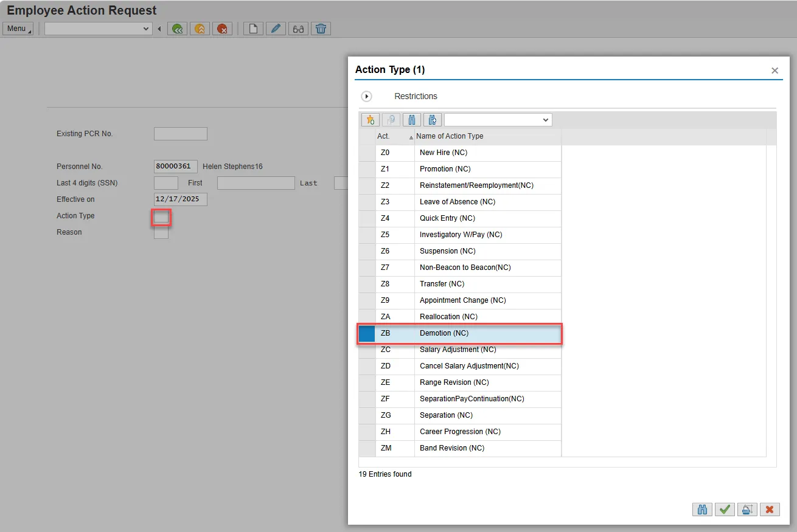The width and height of the screenshot is (797, 532).
Task: Add to personal list with star icon
Action: [x=370, y=120]
